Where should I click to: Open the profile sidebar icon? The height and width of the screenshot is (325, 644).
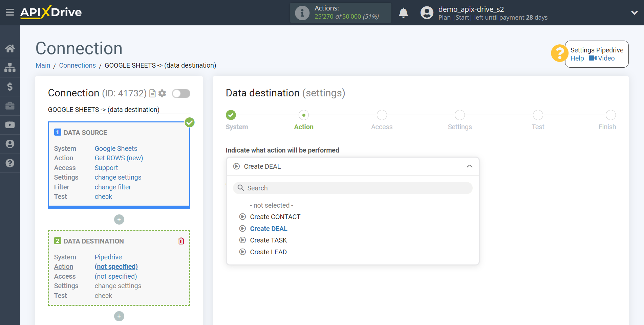(10, 144)
